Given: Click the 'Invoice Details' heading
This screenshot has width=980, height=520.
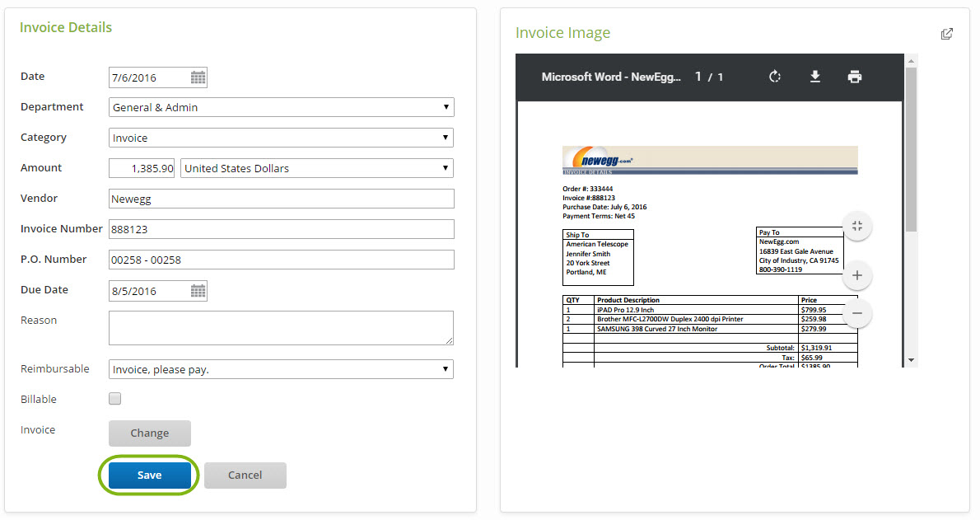Looking at the screenshot, I should (66, 27).
